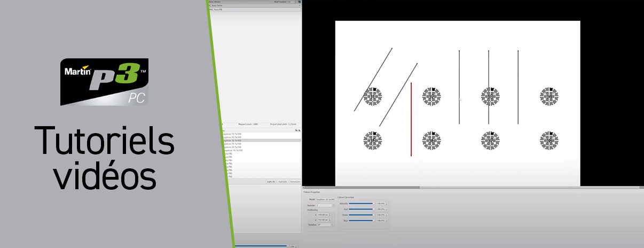The height and width of the screenshot is (248, 644).
Task: Click fixture 17 in the layout
Action: (x=490, y=141)
